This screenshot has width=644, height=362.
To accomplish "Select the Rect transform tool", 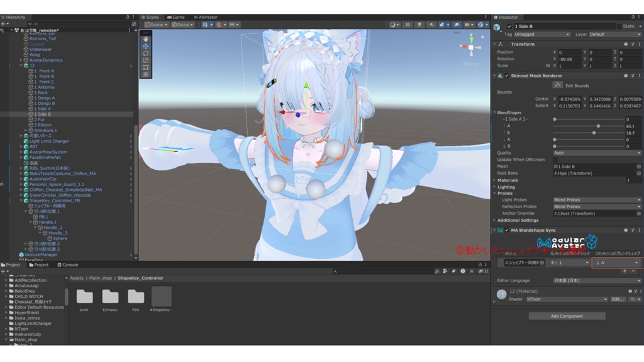I will [146, 67].
